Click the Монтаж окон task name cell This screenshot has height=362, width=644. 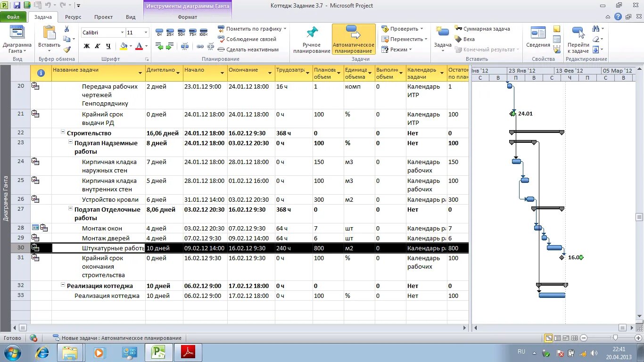pyautogui.click(x=99, y=228)
